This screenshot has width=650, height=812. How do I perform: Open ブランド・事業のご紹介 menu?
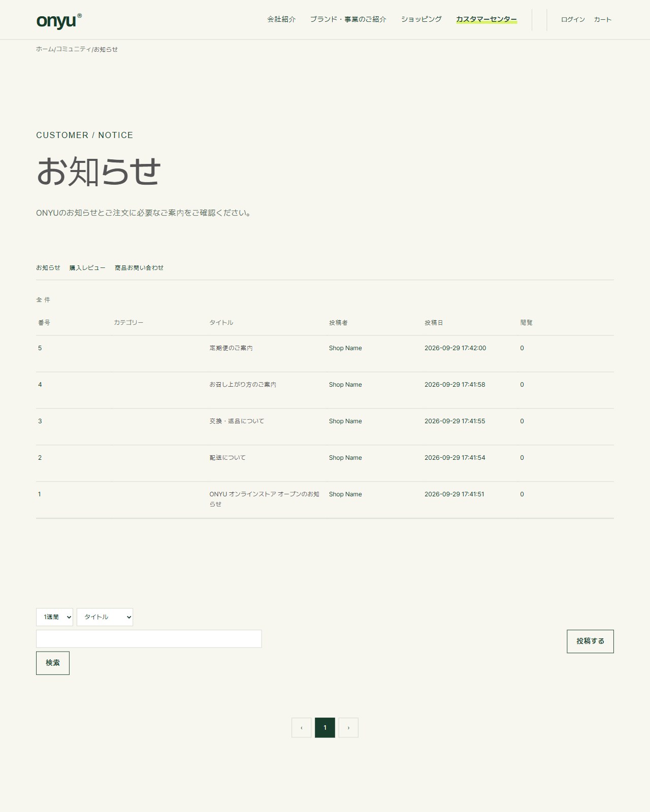pos(348,19)
